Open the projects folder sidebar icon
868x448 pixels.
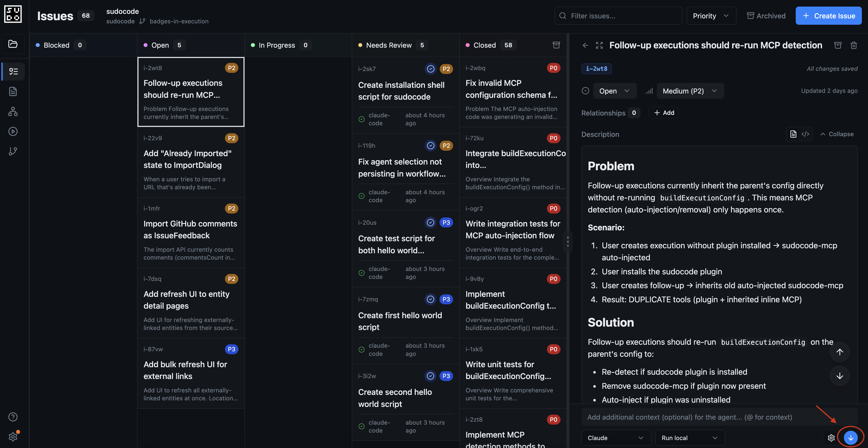(x=13, y=44)
